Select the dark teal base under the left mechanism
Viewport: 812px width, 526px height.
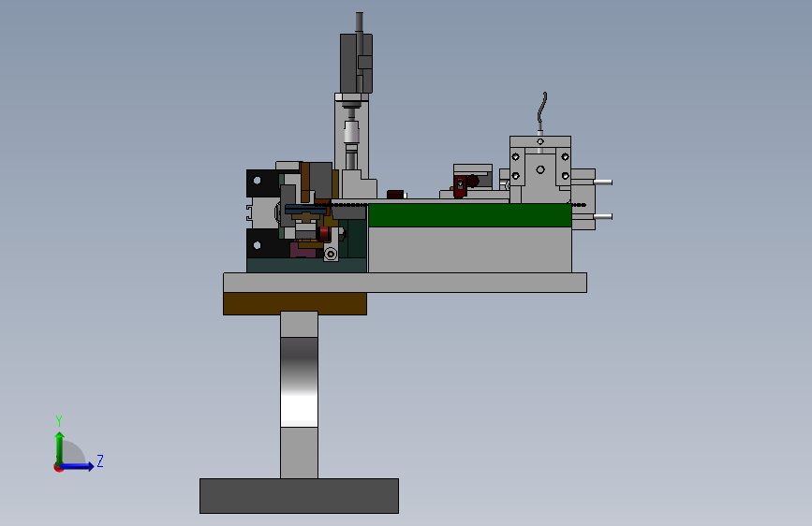point(306,265)
